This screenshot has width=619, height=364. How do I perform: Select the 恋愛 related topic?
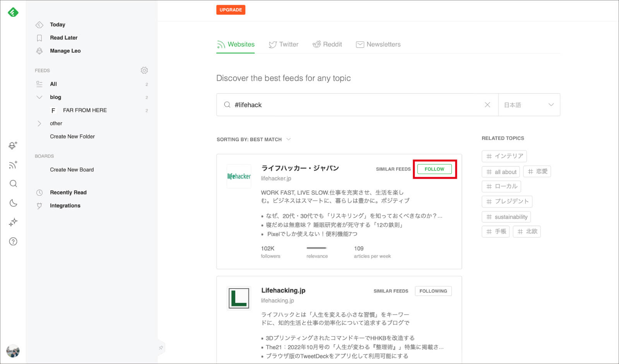[537, 171]
